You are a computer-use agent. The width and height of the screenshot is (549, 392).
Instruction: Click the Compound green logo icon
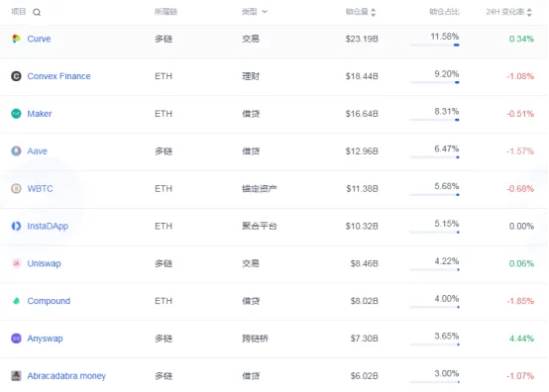pos(16,301)
